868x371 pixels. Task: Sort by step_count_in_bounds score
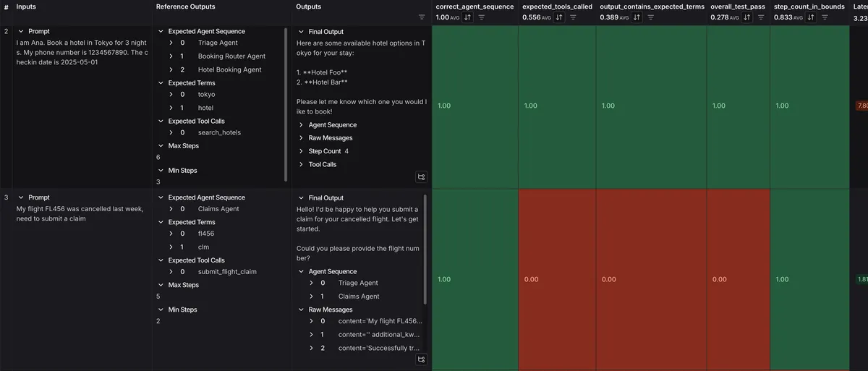pos(810,17)
